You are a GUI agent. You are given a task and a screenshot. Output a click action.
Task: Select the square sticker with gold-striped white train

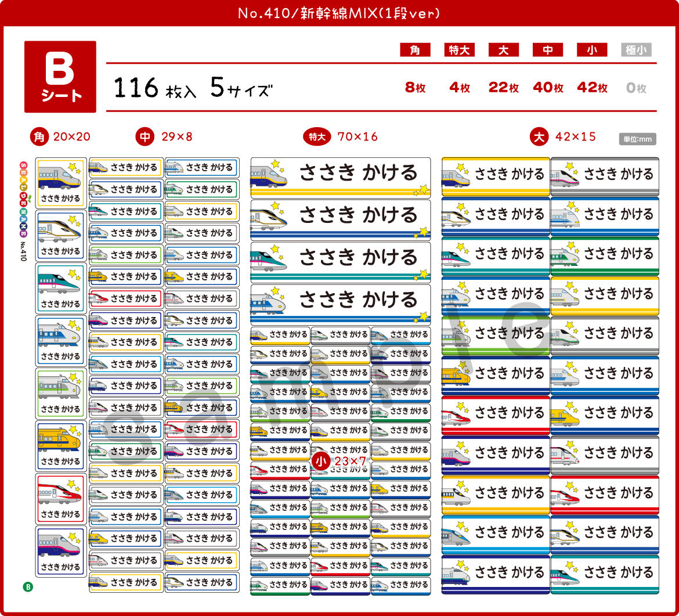(60, 236)
